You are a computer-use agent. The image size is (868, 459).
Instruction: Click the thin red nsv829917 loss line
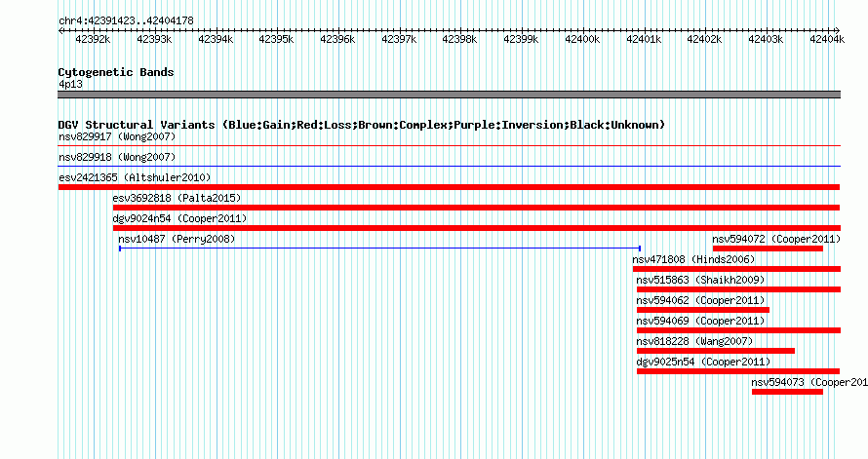(x=450, y=146)
